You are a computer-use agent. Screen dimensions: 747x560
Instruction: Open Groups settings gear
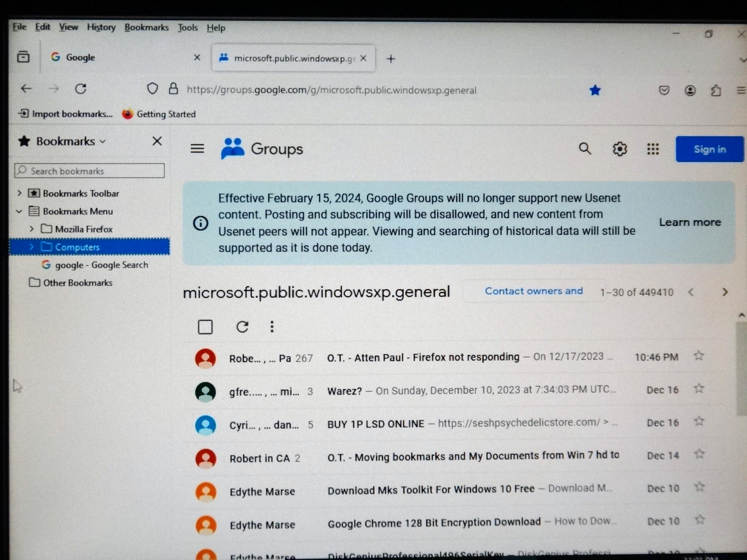point(620,149)
